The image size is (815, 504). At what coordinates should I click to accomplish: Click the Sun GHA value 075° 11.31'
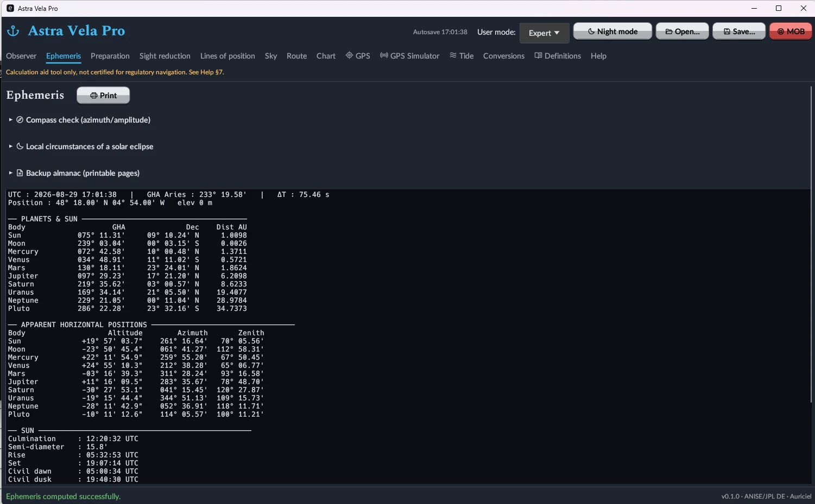[x=101, y=235]
